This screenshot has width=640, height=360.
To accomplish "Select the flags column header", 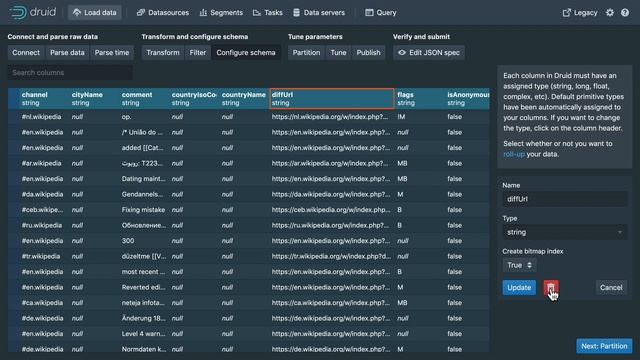I will click(420, 99).
